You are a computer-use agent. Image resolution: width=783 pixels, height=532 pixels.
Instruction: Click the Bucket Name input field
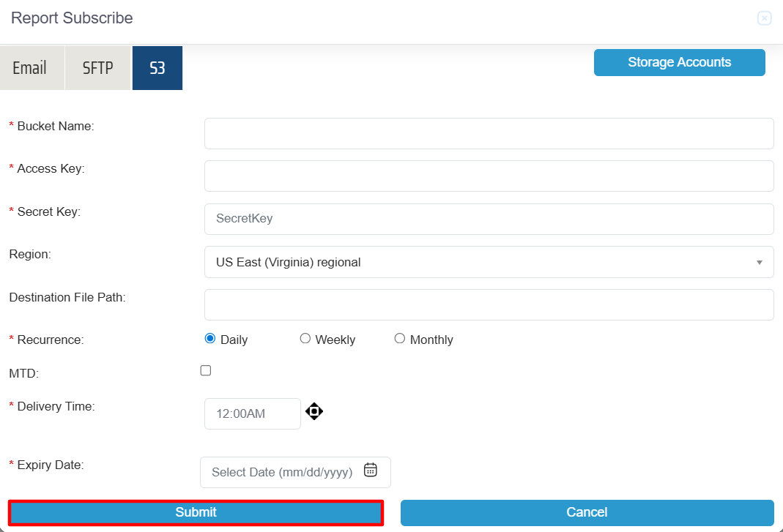point(489,133)
